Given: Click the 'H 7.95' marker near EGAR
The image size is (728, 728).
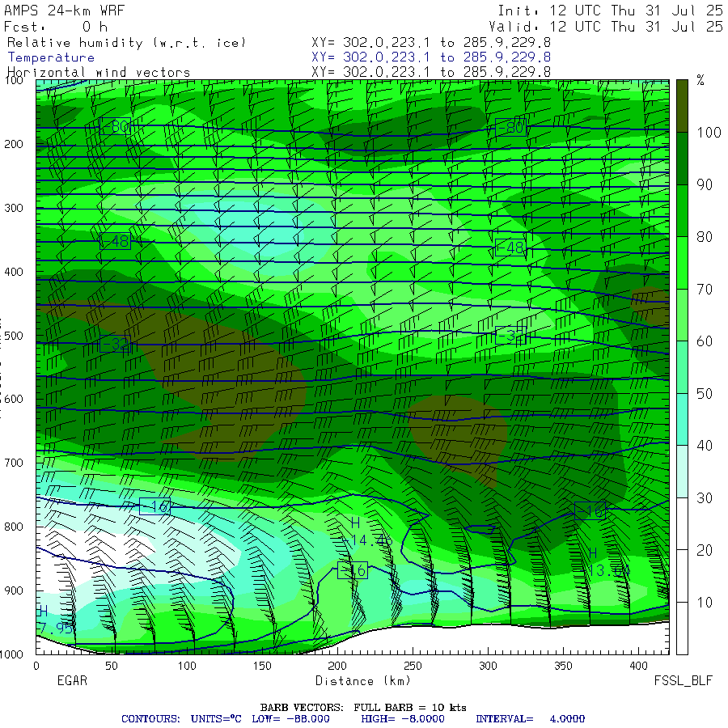Looking at the screenshot, I should (55, 620).
